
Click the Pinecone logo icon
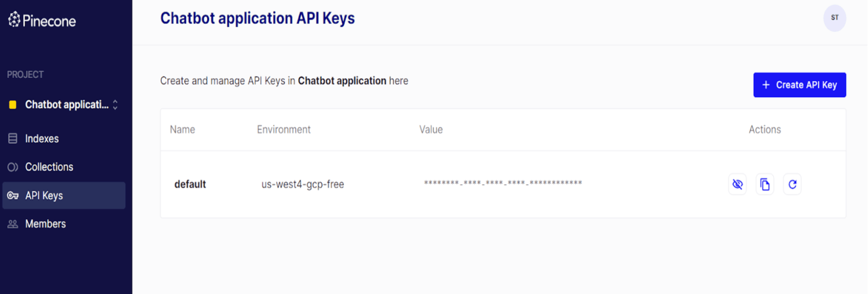click(14, 19)
